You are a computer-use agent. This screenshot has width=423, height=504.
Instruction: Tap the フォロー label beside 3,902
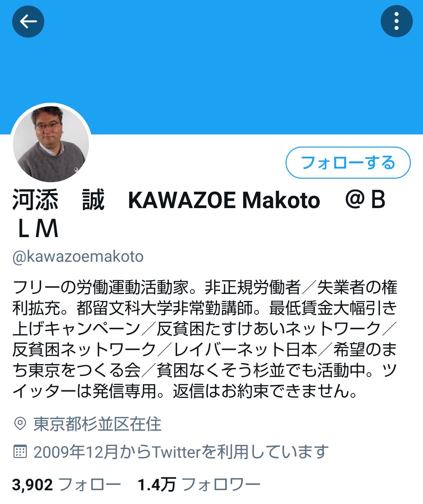coord(90,485)
